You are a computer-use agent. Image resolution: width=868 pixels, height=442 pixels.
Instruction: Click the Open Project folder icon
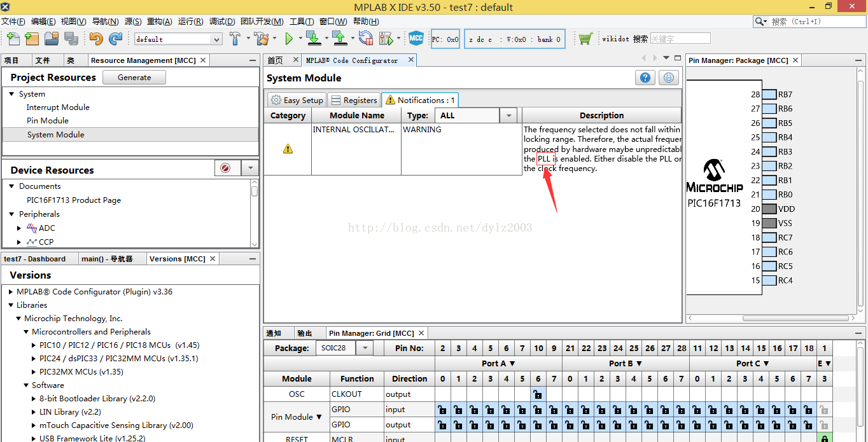52,39
